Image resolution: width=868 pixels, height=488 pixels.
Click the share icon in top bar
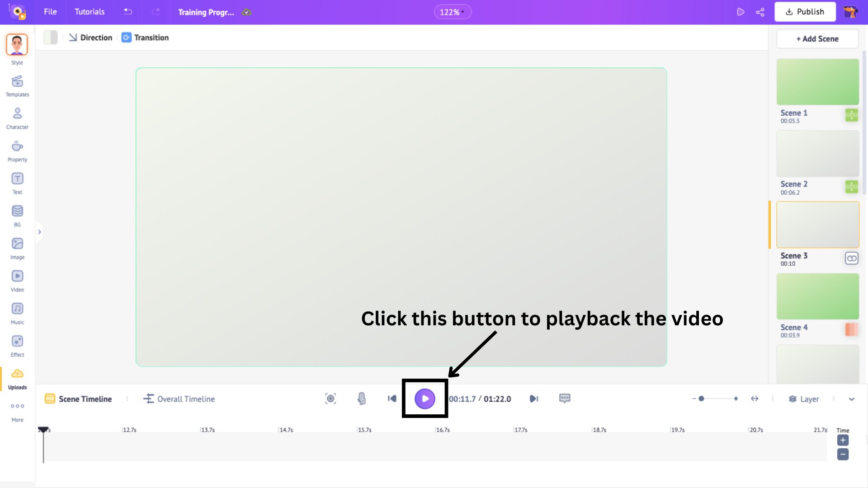[760, 12]
